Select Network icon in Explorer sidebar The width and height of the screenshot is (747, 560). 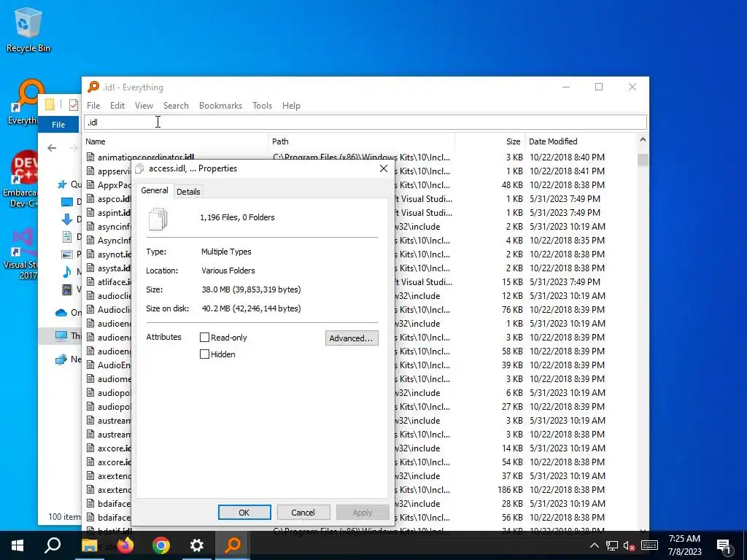(61, 359)
